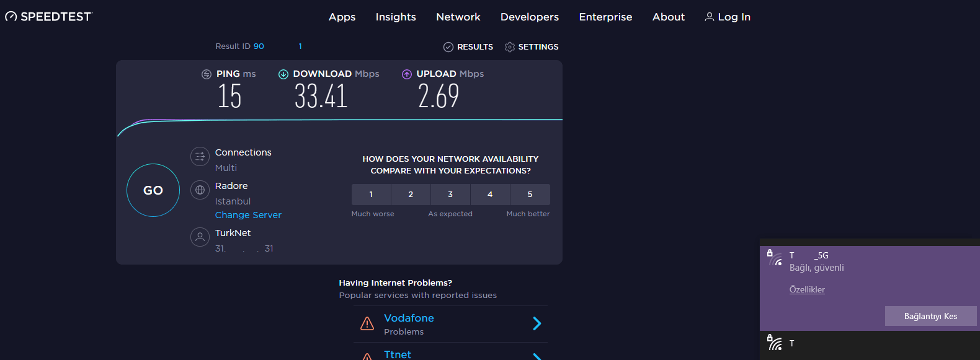The height and width of the screenshot is (360, 980).
Task: Select rating 3 as expected
Action: pos(450,195)
